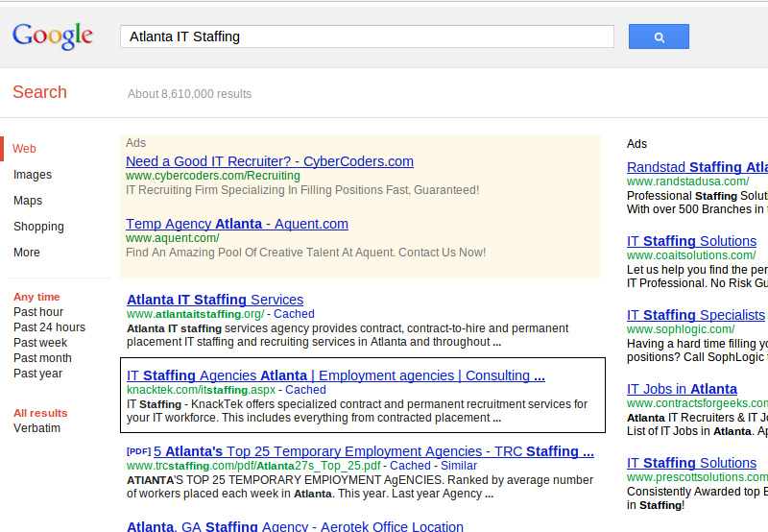Switch to Images results

tap(33, 175)
